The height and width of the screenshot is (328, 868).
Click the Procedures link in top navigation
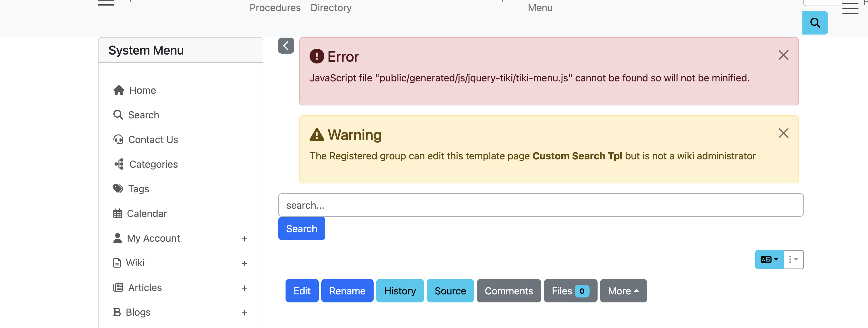pos(275,7)
